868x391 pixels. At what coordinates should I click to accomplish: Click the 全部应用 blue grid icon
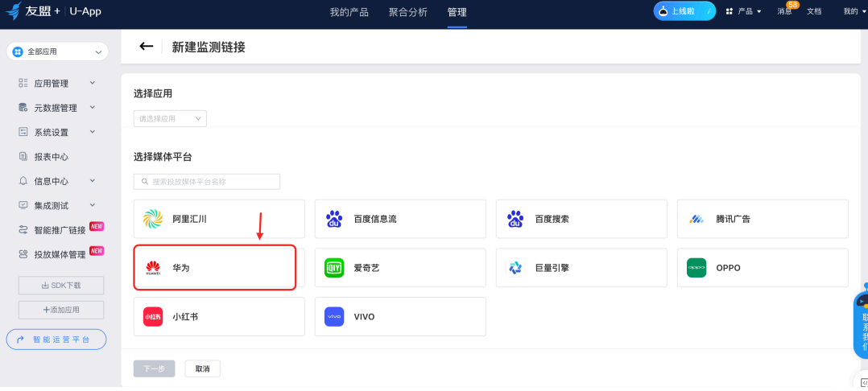[x=18, y=51]
